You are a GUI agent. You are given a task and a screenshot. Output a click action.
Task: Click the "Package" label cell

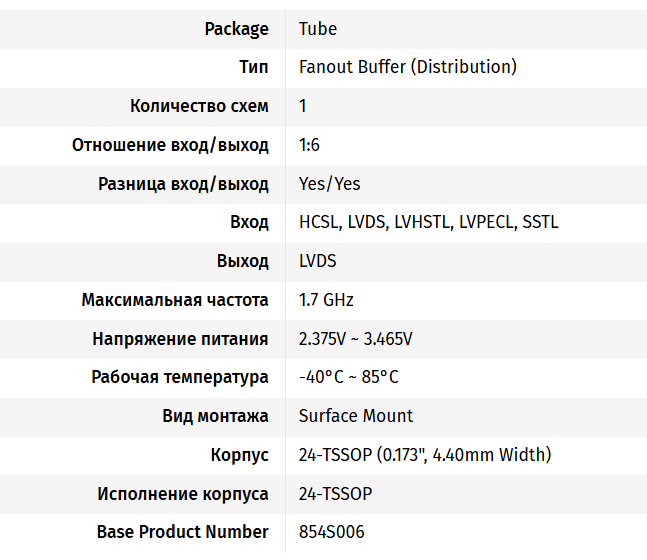click(x=236, y=28)
